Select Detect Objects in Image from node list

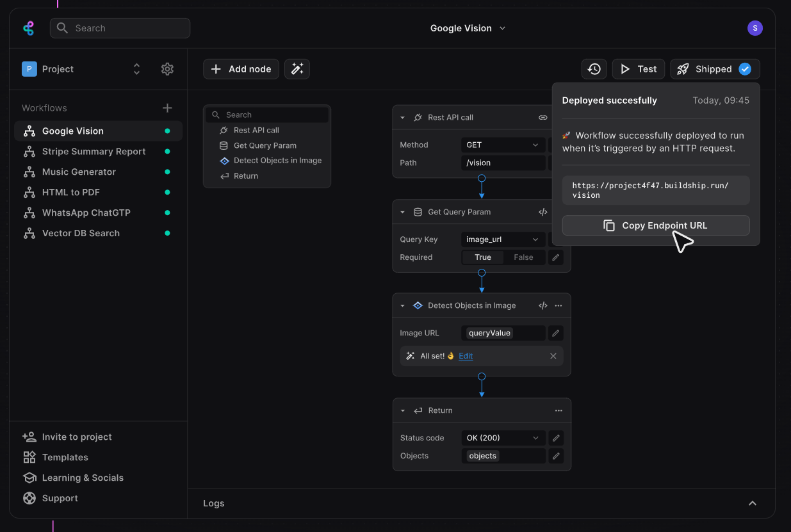click(277, 161)
